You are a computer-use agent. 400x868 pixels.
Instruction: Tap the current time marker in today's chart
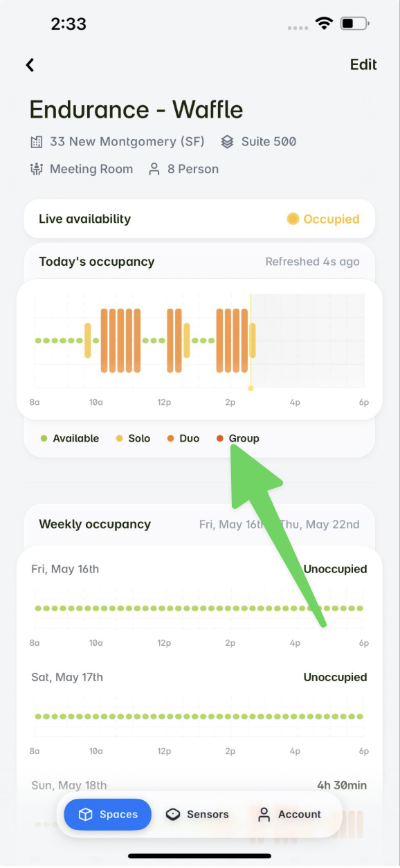tap(251, 341)
